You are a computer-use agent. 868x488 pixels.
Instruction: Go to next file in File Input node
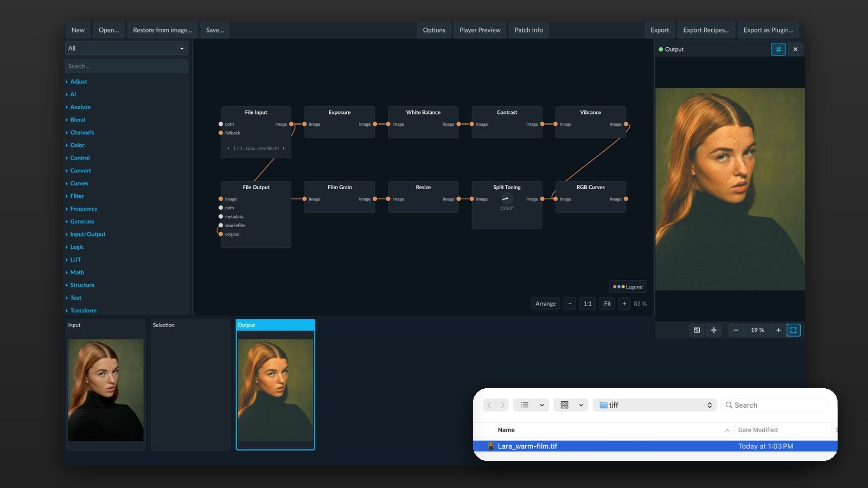pos(284,149)
